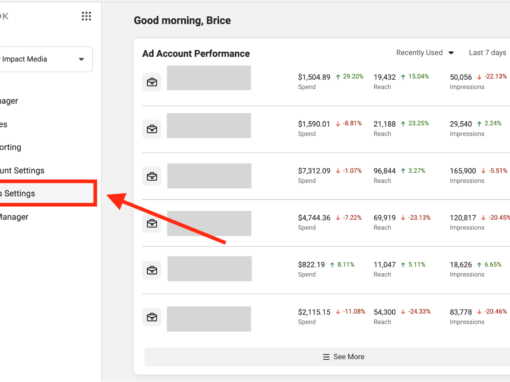The height and width of the screenshot is (382, 510).
Task: Click the 18,626 impressions value
Action: (461, 265)
